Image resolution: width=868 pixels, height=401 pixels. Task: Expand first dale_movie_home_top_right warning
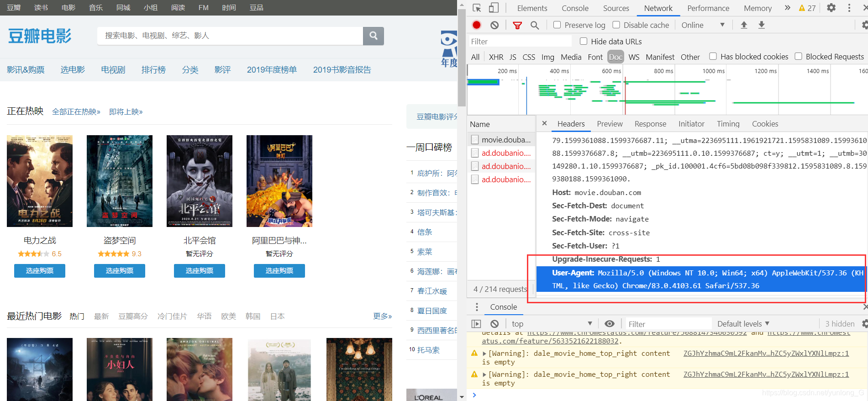point(484,354)
